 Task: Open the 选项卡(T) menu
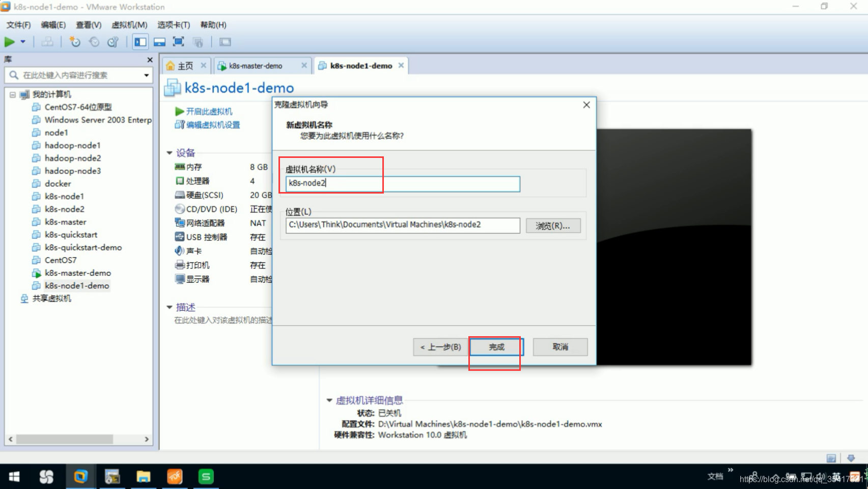[x=174, y=25]
